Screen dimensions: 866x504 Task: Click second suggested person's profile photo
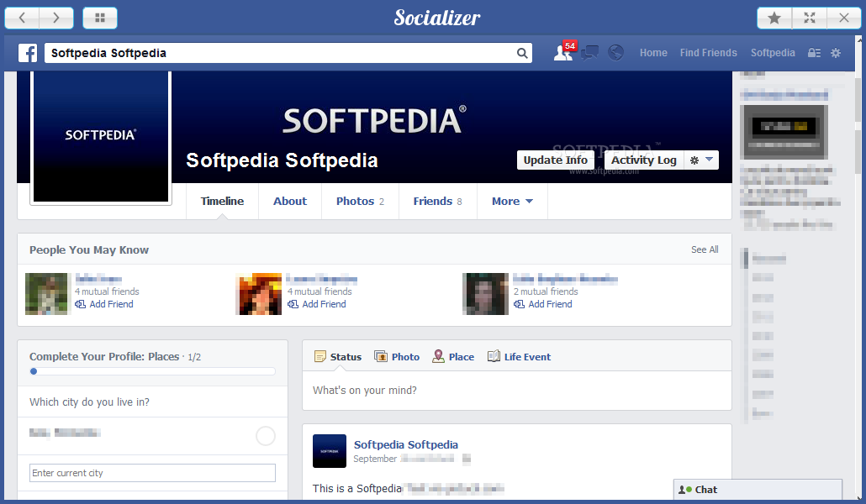[258, 294]
